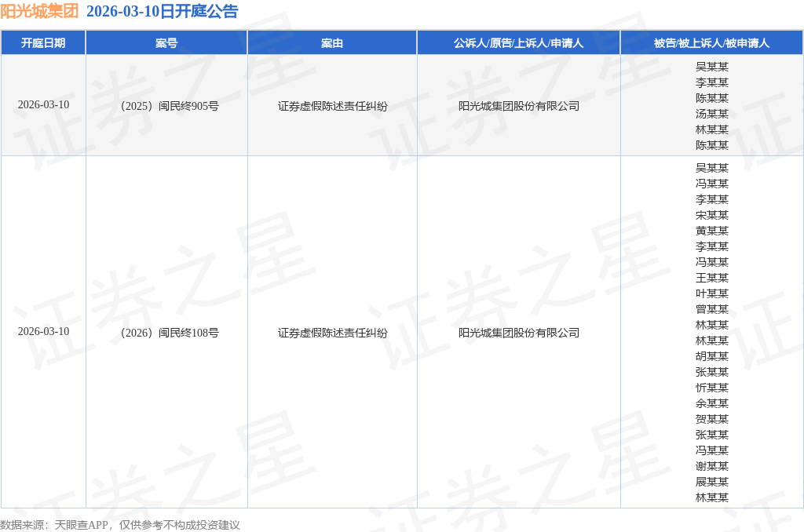Viewport: 804px width, 532px height.
Task: Select the 被告/被上诉人/被申请人 column header
Action: (x=711, y=43)
